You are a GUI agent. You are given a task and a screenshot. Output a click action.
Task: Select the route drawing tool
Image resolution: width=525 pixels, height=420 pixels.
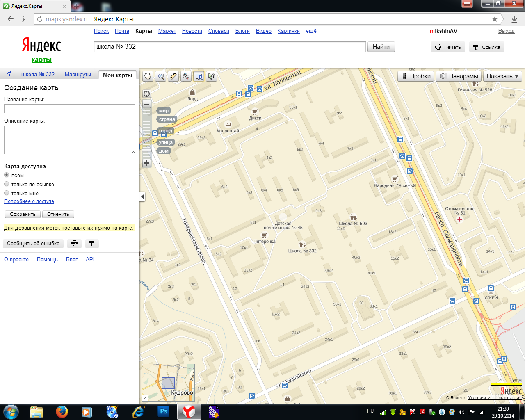click(x=186, y=76)
